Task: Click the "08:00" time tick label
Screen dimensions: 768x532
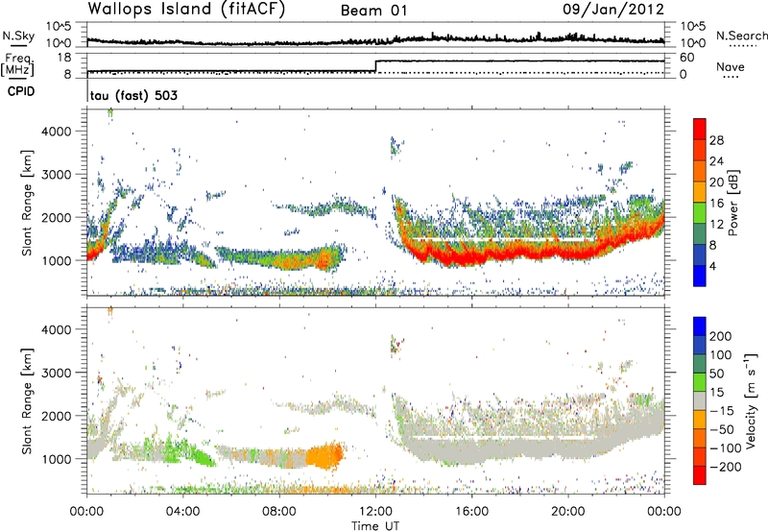Action: point(279,512)
